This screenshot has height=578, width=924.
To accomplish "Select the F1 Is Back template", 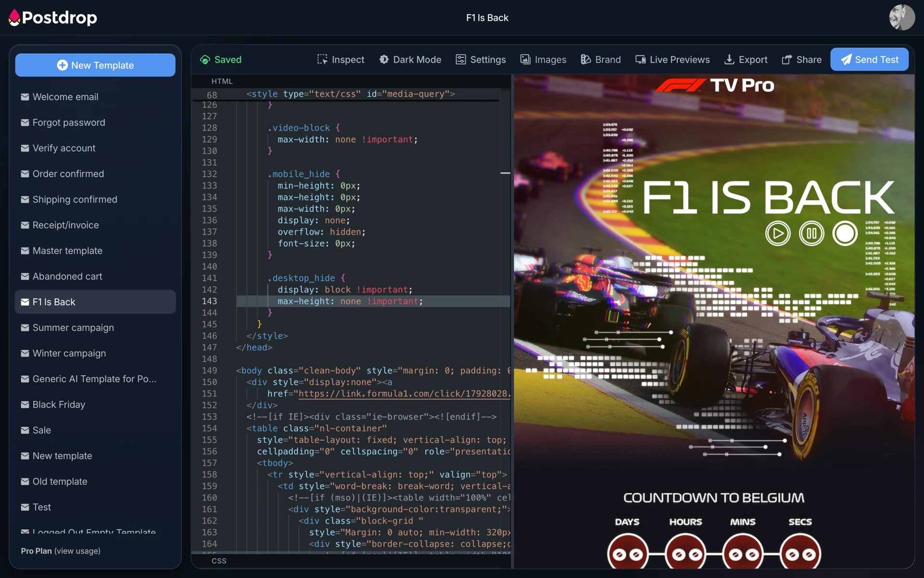I will click(95, 302).
